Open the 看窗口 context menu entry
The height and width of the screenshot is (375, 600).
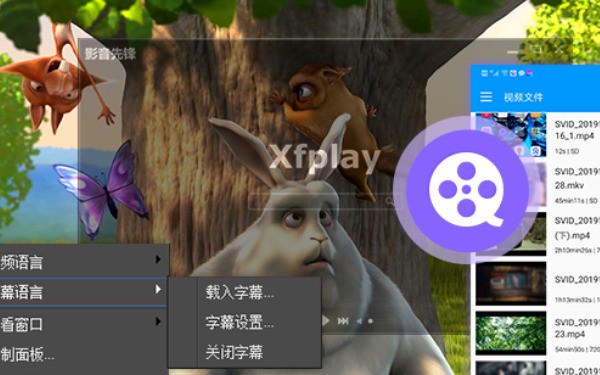pos(84,324)
